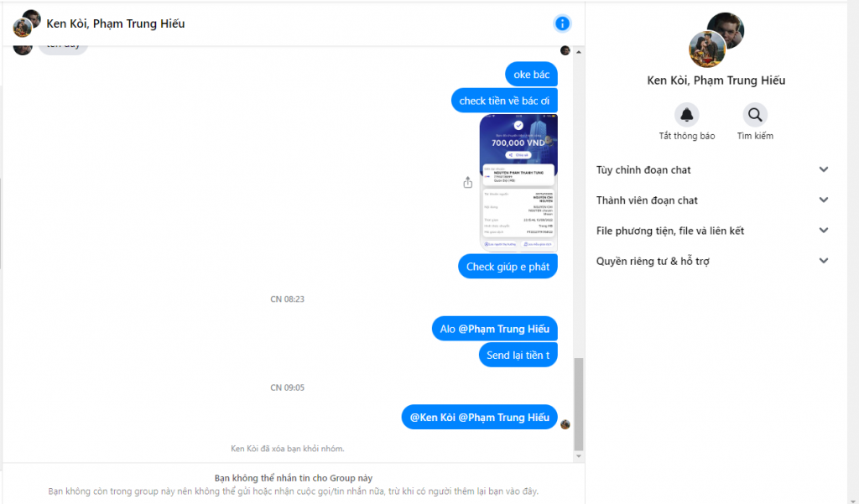
Task: Click the blue conversation info icon
Action: pyautogui.click(x=562, y=23)
